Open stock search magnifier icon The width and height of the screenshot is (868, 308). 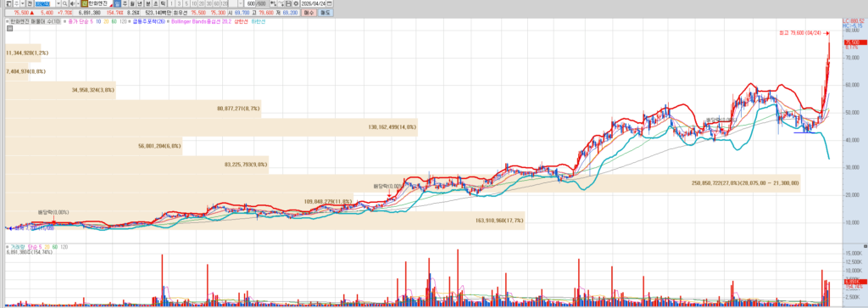[64, 3]
